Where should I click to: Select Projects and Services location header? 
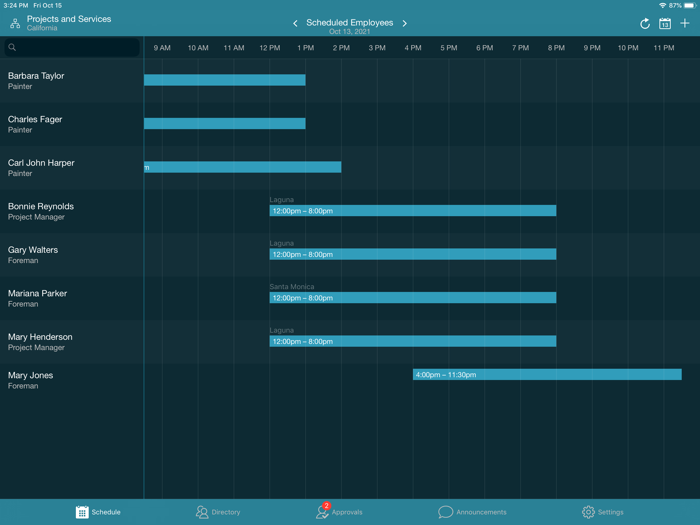69,23
